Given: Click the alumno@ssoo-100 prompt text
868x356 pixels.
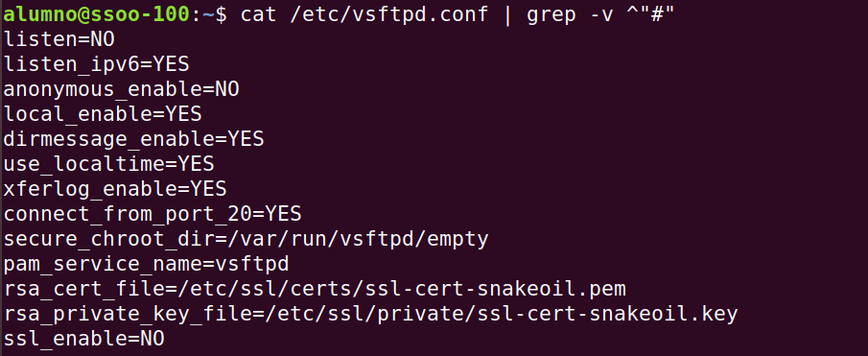Looking at the screenshot, I should pos(96,14).
